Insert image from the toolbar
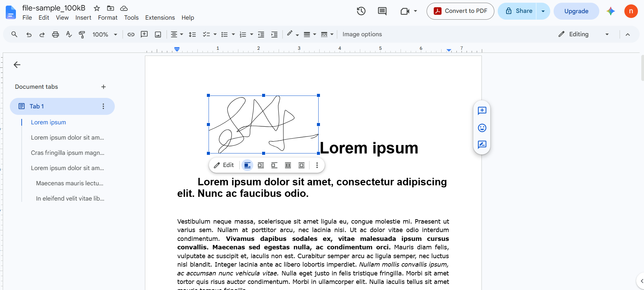This screenshot has height=290, width=644. pos(158,34)
